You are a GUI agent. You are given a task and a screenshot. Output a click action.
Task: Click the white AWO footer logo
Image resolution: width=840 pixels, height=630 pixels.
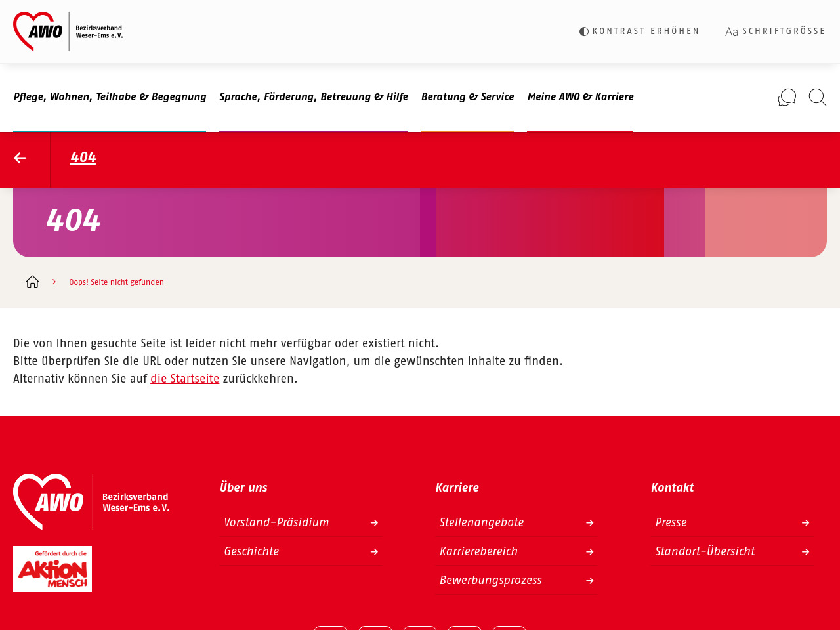coord(91,502)
